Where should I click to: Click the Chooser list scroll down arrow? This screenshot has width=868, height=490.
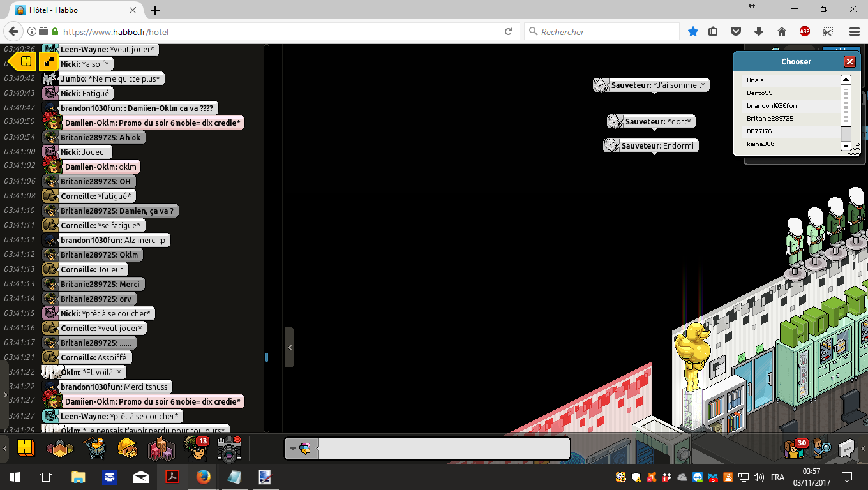(846, 146)
